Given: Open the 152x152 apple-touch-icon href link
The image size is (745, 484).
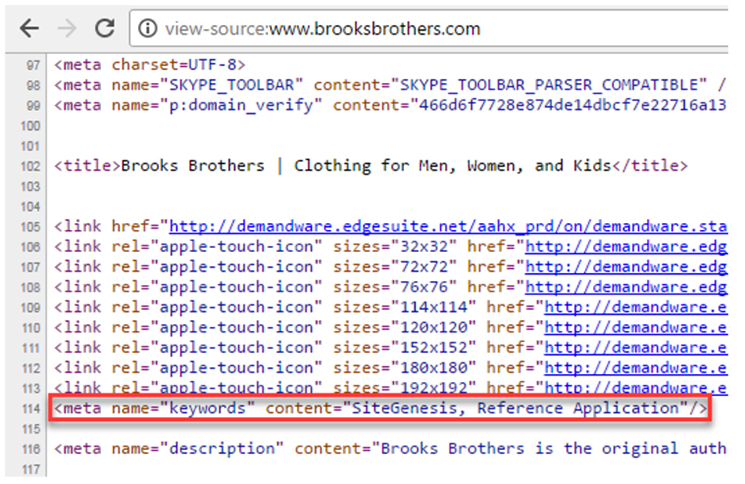Looking at the screenshot, I should pos(636,348).
